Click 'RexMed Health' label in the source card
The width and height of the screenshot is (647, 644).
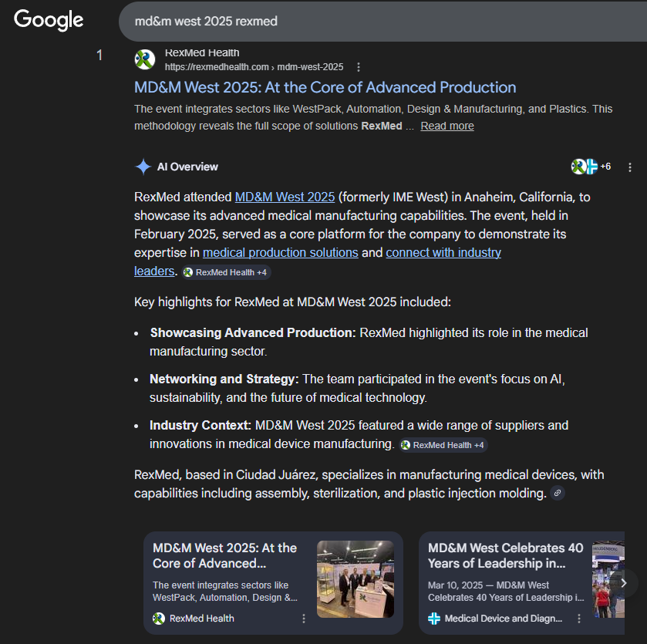pyautogui.click(x=202, y=619)
